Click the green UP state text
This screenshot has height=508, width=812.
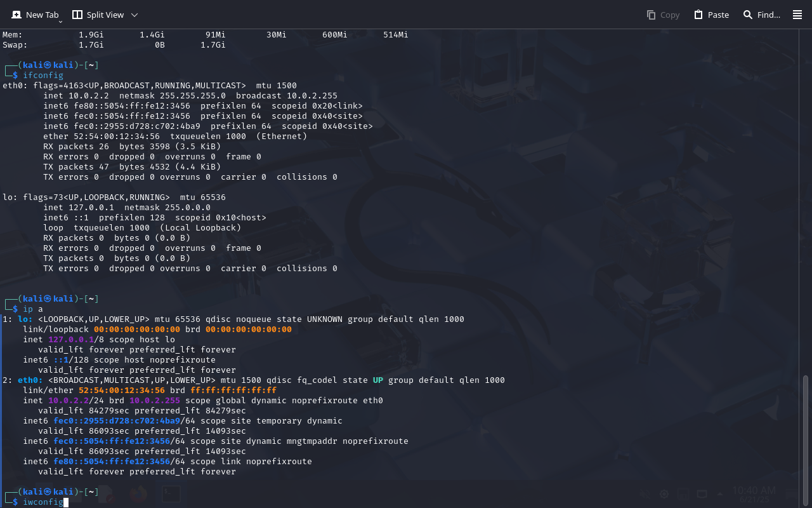click(378, 380)
